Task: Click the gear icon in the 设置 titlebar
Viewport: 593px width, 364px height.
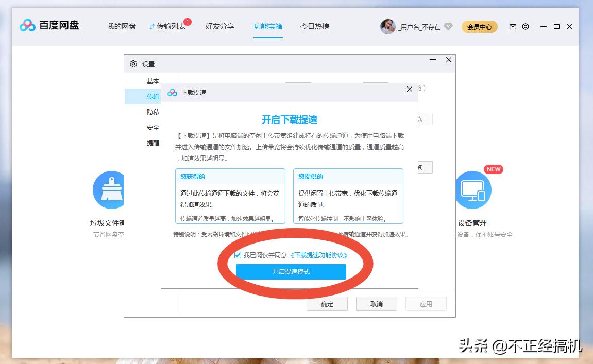Action: pos(132,64)
